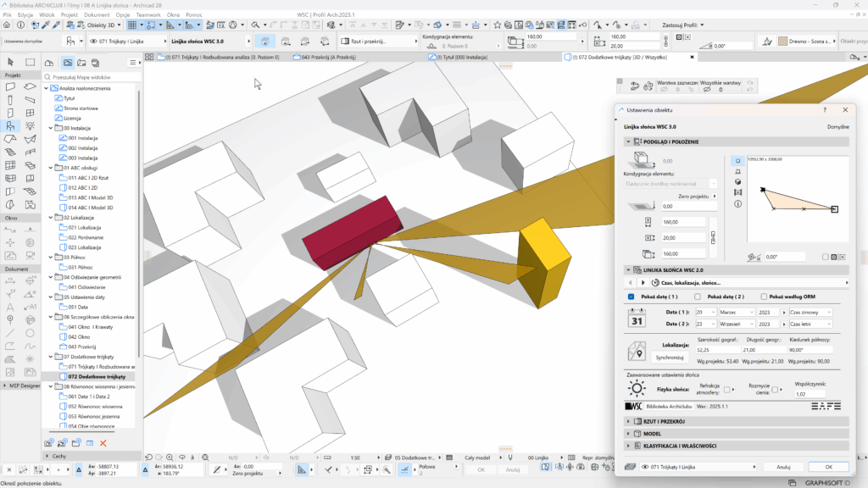The image size is (868, 488).
Task: Enable the Pokaż datę ( 2 ) checkbox
Action: [698, 297]
